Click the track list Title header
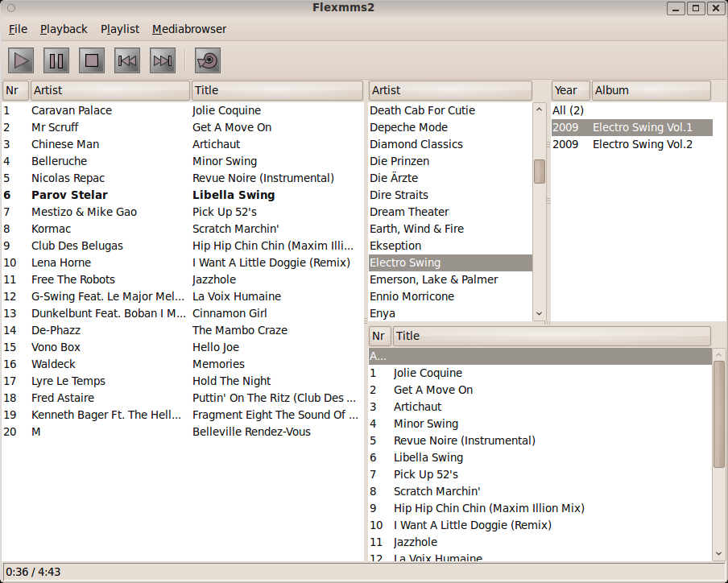728x583 pixels. [x=552, y=336]
